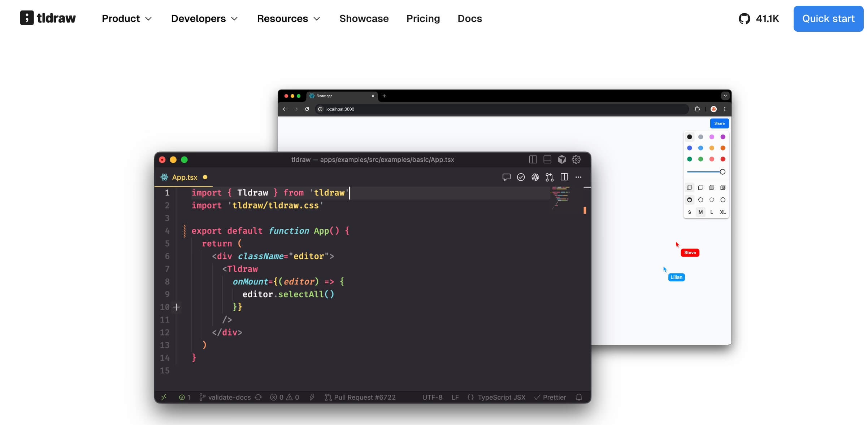Pick the red color swatch
The image size is (868, 425).
[x=722, y=159]
